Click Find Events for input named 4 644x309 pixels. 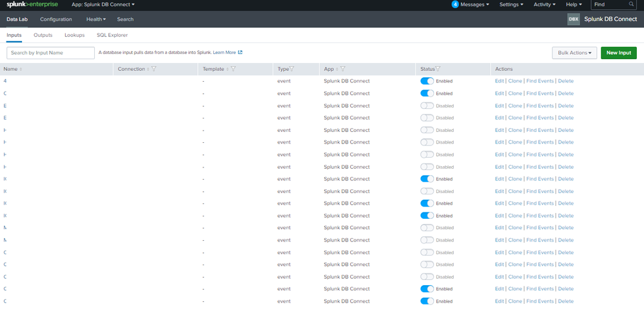[x=540, y=81]
